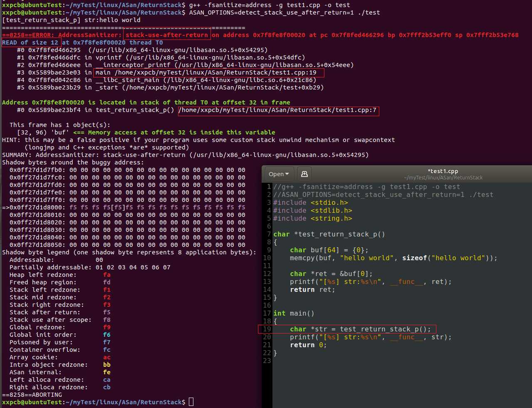Click code line '#include <stdio.h>' in gedit
This screenshot has height=408, width=532.
click(310, 203)
